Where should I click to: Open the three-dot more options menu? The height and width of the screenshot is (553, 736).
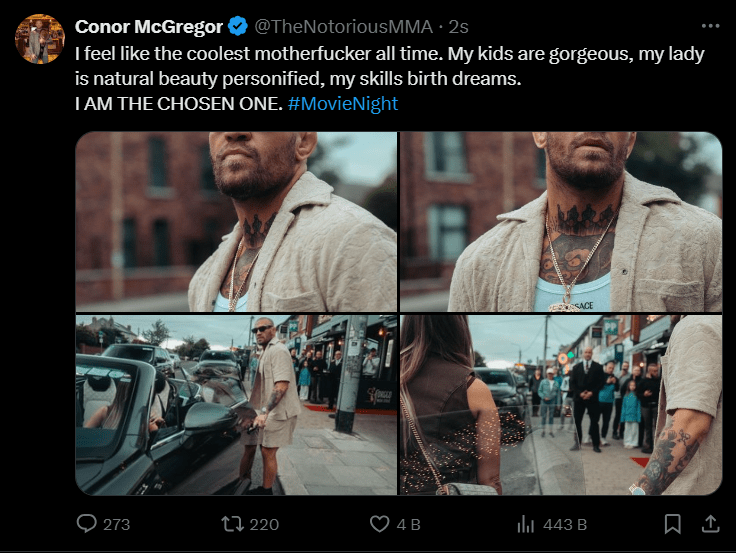(710, 26)
